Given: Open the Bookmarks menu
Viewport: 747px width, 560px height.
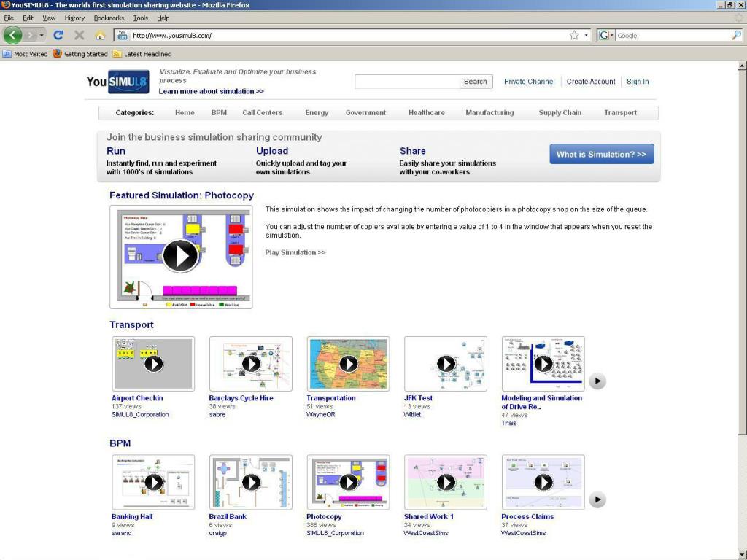Looking at the screenshot, I should (x=109, y=18).
